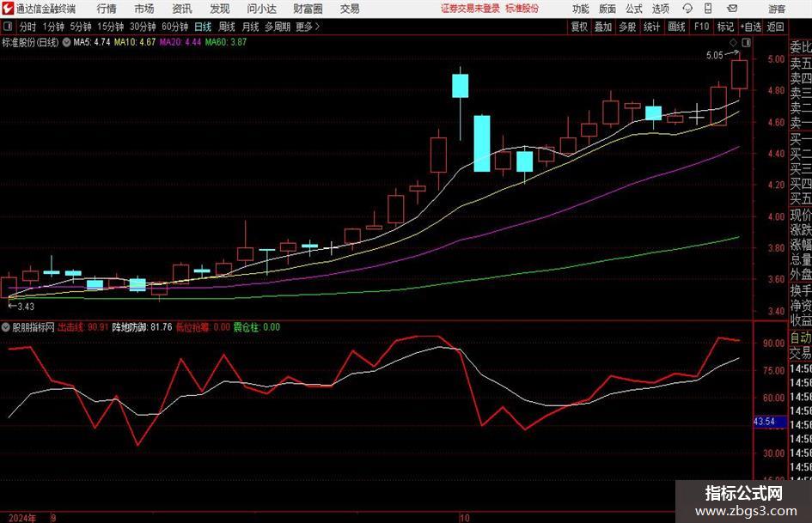Screen dimensions: 812x523
Task: Switch to the 30分钟 period tab
Action: (143, 27)
